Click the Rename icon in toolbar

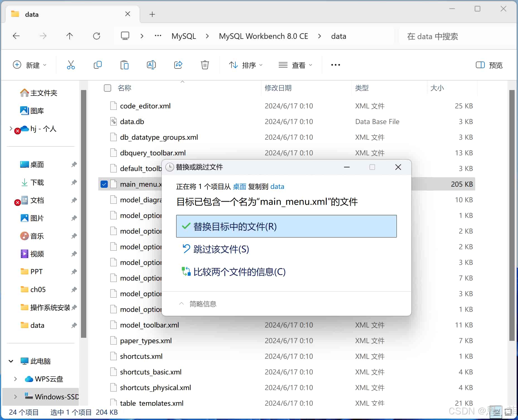(x=151, y=65)
